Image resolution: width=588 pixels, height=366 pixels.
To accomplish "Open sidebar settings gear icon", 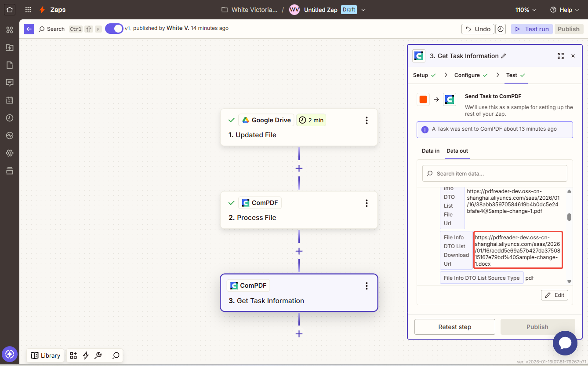I will 10,153.
